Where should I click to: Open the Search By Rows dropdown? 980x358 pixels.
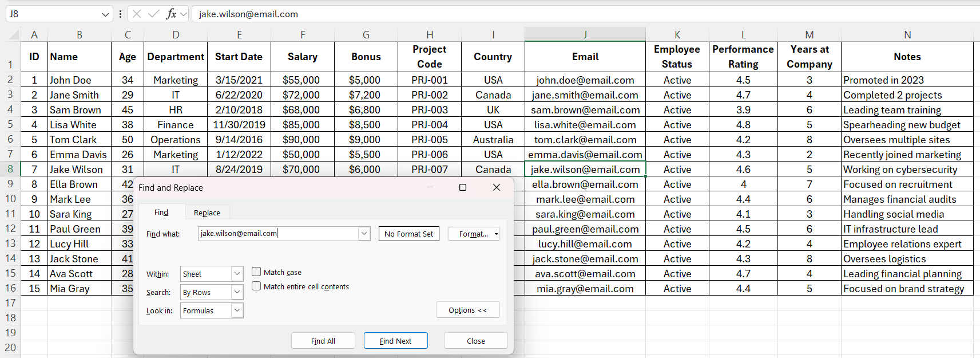coord(237,292)
